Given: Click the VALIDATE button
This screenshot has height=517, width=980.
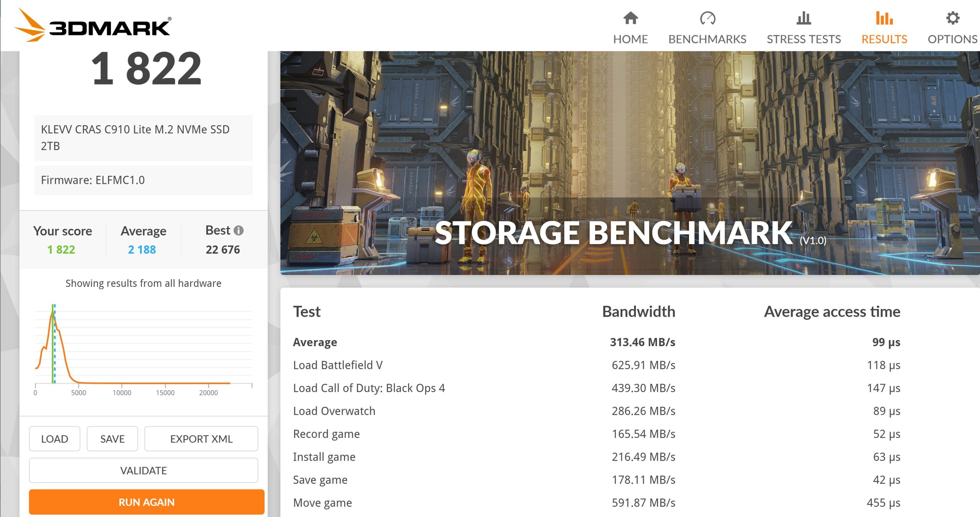Looking at the screenshot, I should click(144, 470).
